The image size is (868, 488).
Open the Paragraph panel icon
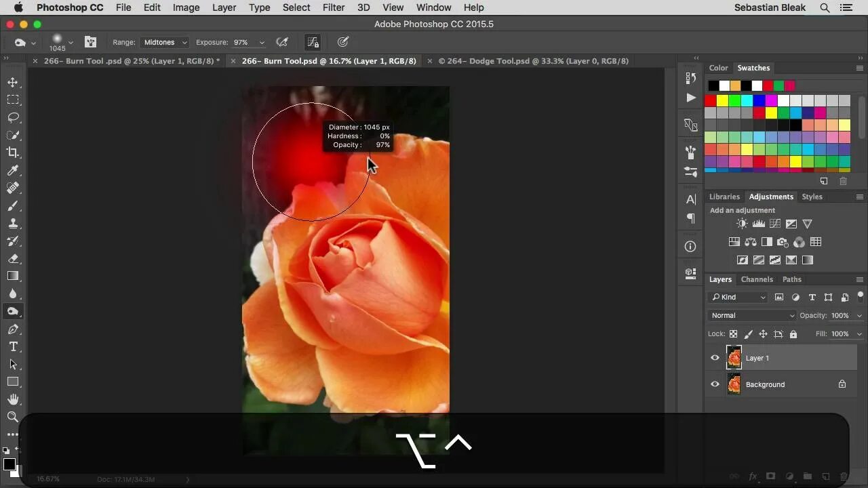pyautogui.click(x=691, y=218)
